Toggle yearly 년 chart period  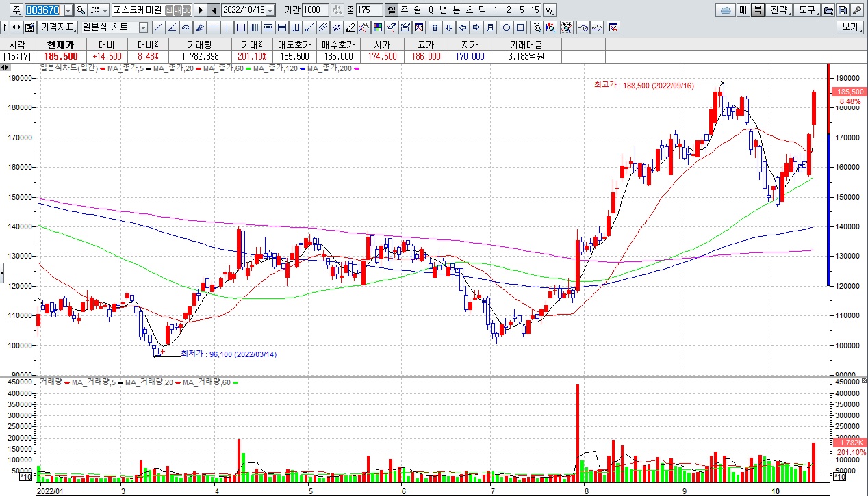[443, 10]
